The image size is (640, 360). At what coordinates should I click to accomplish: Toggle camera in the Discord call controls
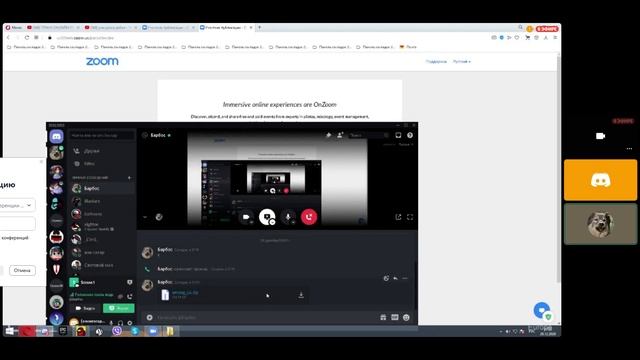pyautogui.click(x=246, y=217)
